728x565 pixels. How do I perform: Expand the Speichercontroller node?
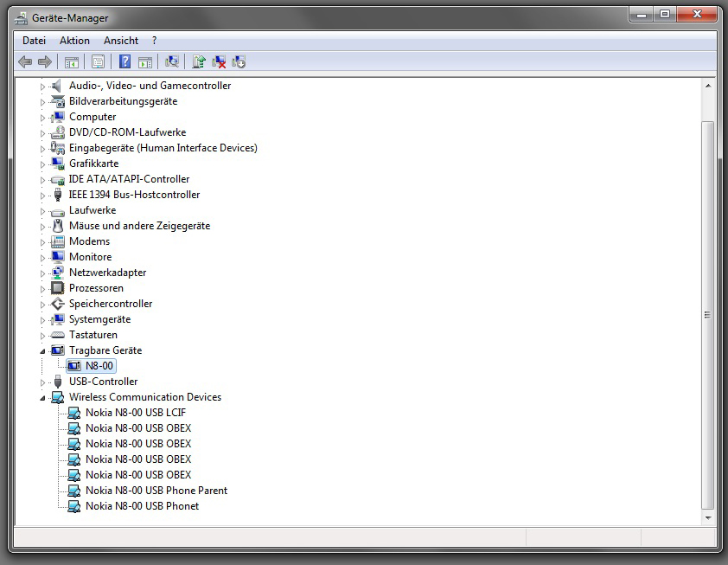(x=42, y=305)
